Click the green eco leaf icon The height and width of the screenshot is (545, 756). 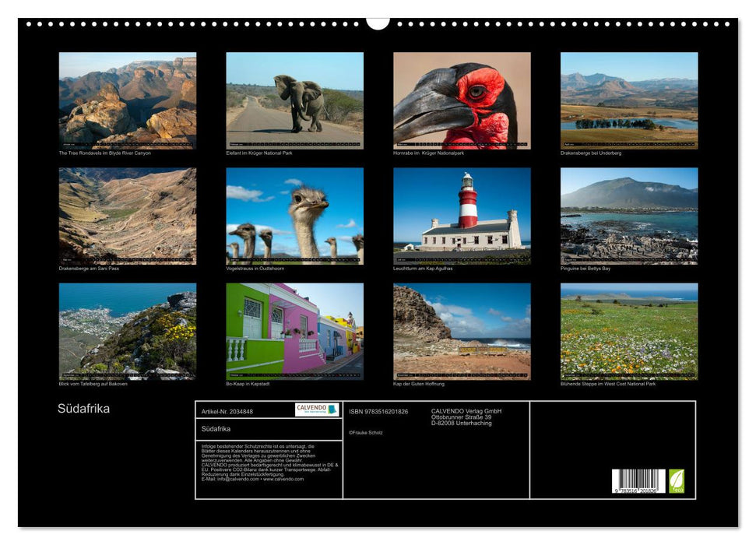677,481
